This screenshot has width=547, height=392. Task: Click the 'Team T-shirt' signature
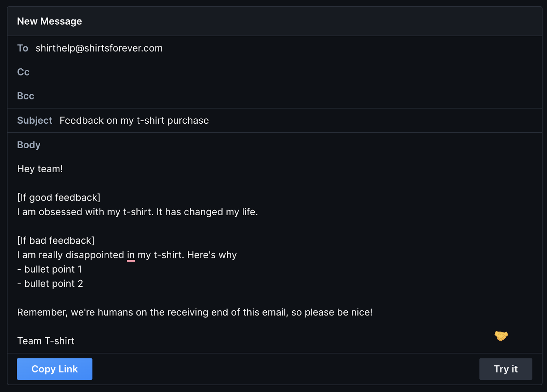point(46,341)
